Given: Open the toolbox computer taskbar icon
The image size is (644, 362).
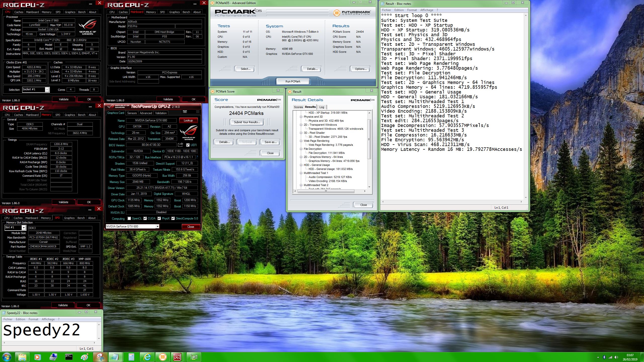Looking at the screenshot, I should [53, 357].
